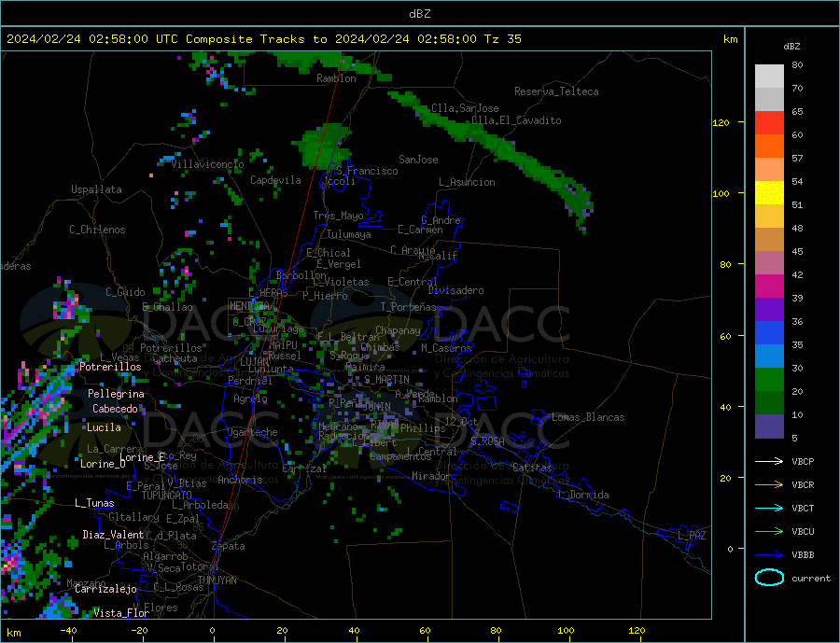The width and height of the screenshot is (840, 643).
Task: Pick the dark orange 57-60 dBZ swatch
Action: (x=769, y=147)
